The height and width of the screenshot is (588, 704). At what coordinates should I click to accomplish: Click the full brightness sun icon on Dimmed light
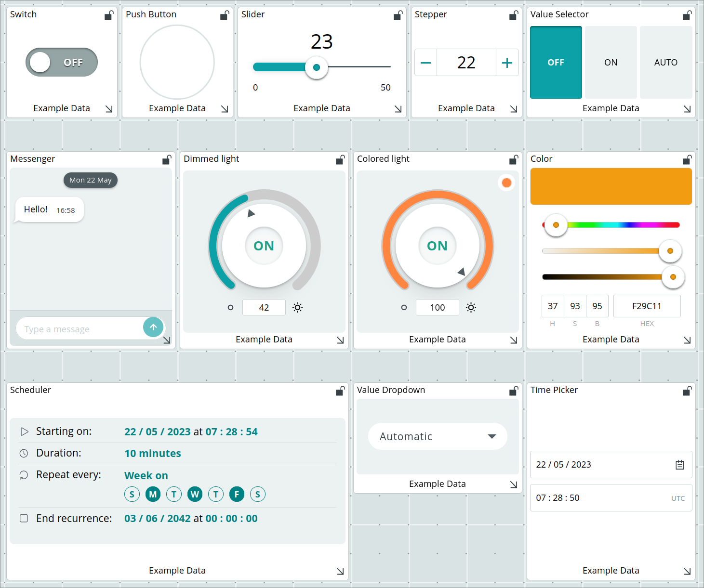click(x=298, y=308)
